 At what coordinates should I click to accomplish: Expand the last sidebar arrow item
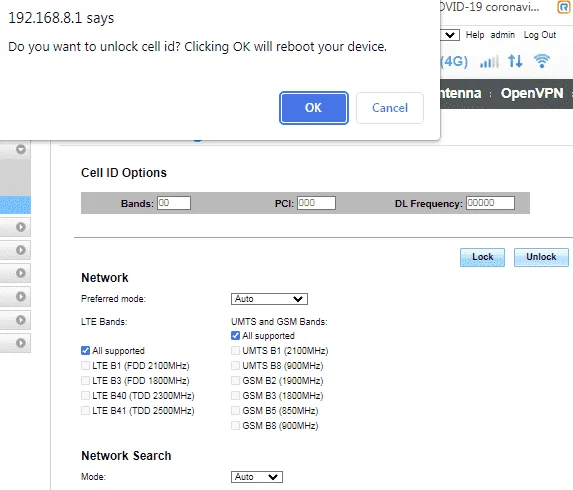(21, 343)
